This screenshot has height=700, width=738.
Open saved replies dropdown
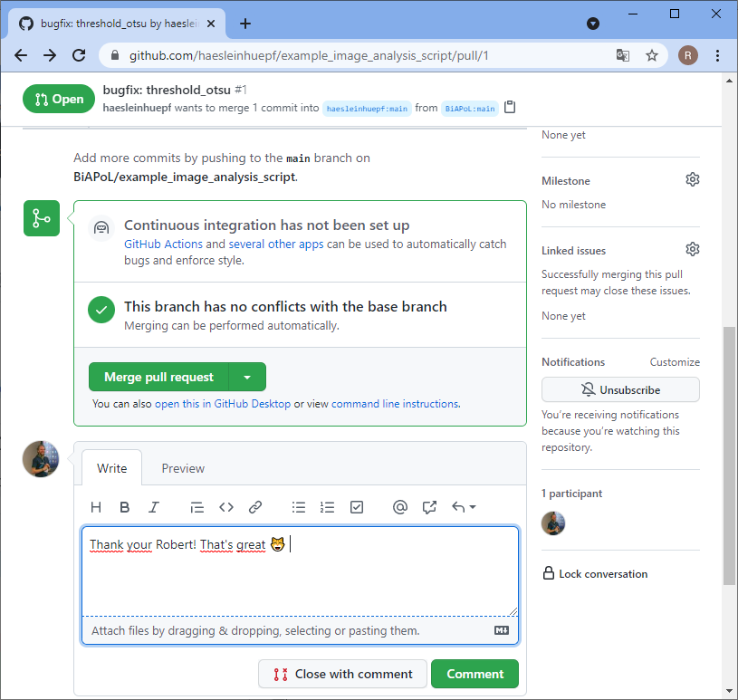tap(464, 507)
